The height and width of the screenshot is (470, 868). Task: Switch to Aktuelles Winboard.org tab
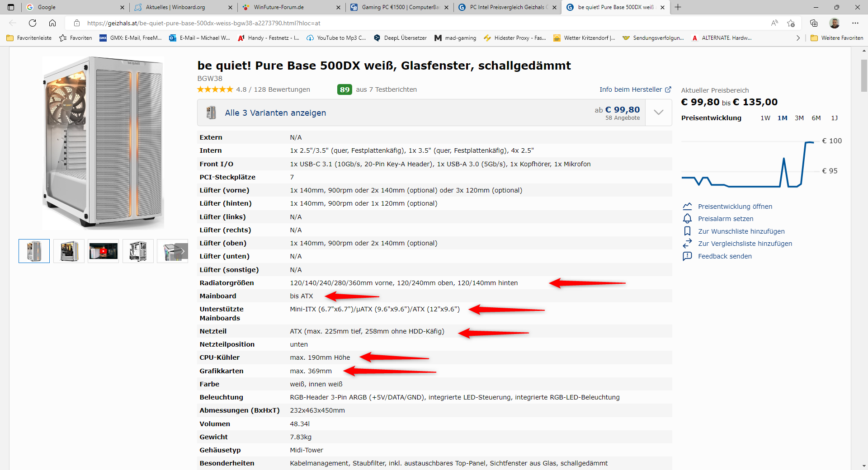click(x=183, y=7)
